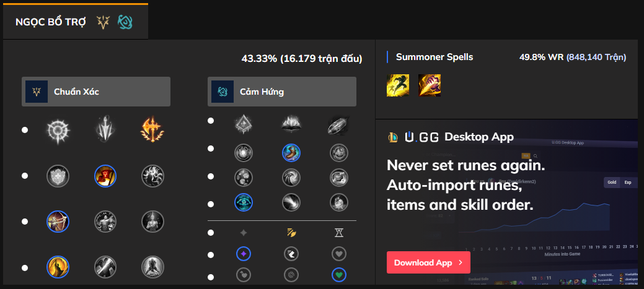Click the Chuẩn Xác rune tree header

96,92
